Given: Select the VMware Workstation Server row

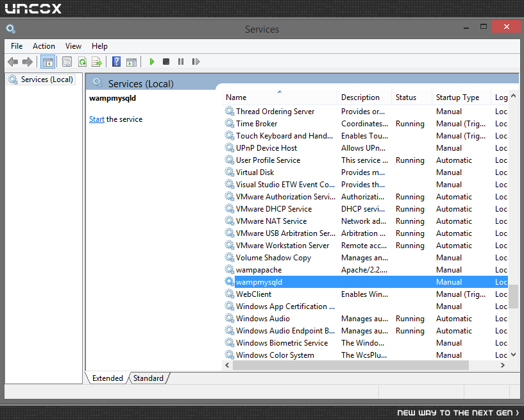Looking at the screenshot, I should (x=366, y=245).
